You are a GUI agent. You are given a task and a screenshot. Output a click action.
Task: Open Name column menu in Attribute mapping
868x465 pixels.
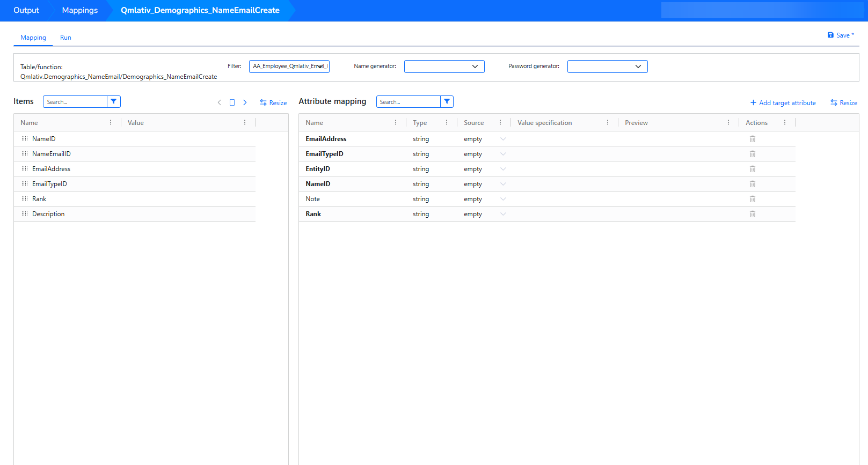(x=396, y=122)
